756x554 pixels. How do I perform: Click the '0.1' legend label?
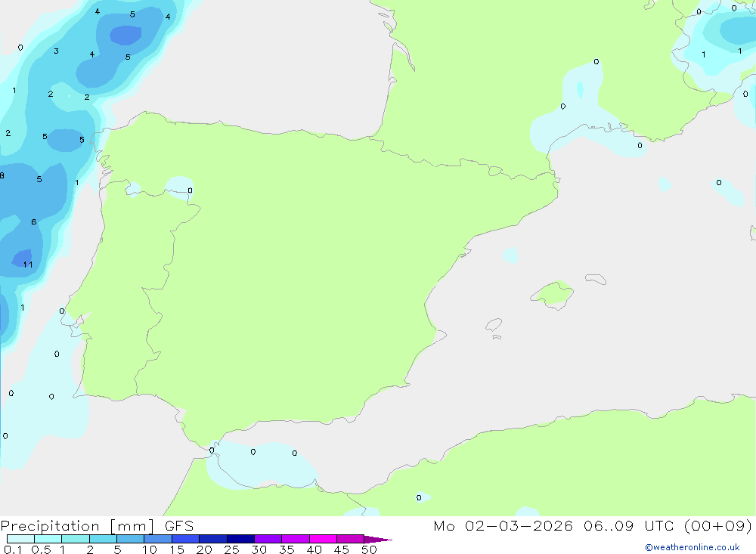[x=13, y=549]
